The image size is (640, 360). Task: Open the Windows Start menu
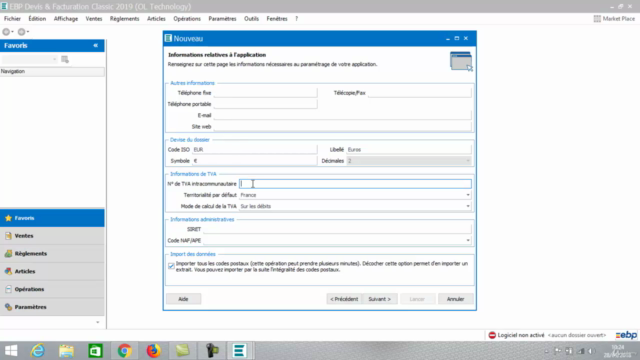coord(11,351)
